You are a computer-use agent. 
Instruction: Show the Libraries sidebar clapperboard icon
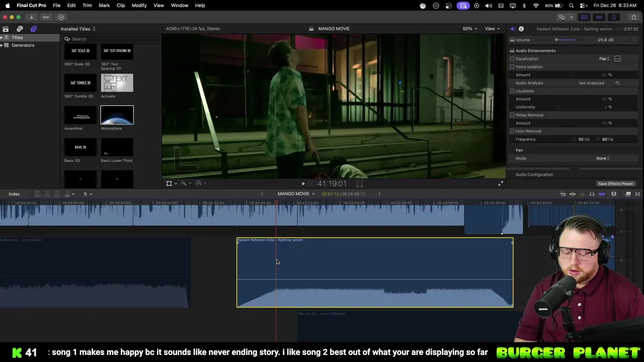[6, 29]
